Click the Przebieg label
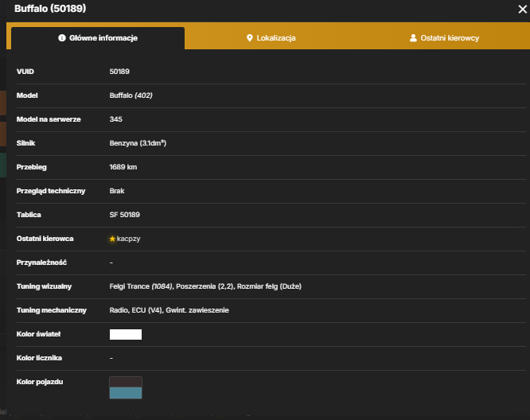Screen dimensions: 530x420 coord(32,167)
